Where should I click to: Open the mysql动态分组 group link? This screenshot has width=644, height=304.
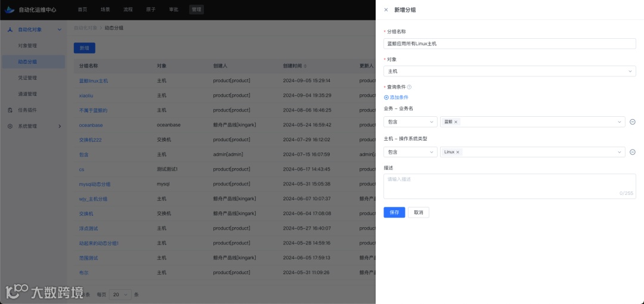point(94,184)
